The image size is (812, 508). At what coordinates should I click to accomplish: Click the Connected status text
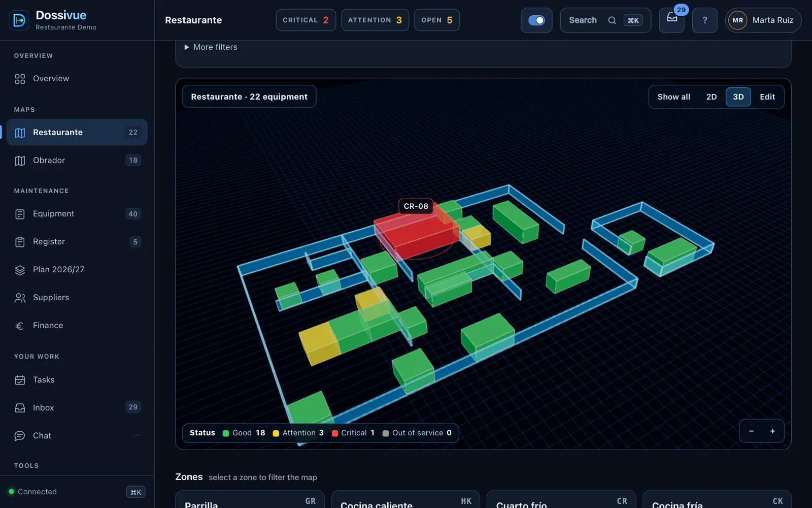click(37, 492)
